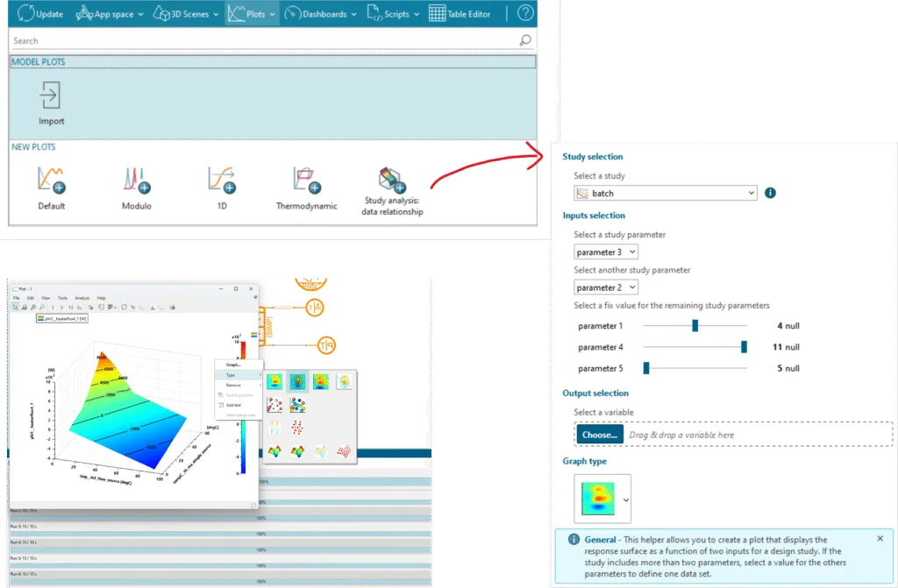Expand the parameter 2 dropdown
The width and height of the screenshot is (898, 588).
tap(606, 287)
